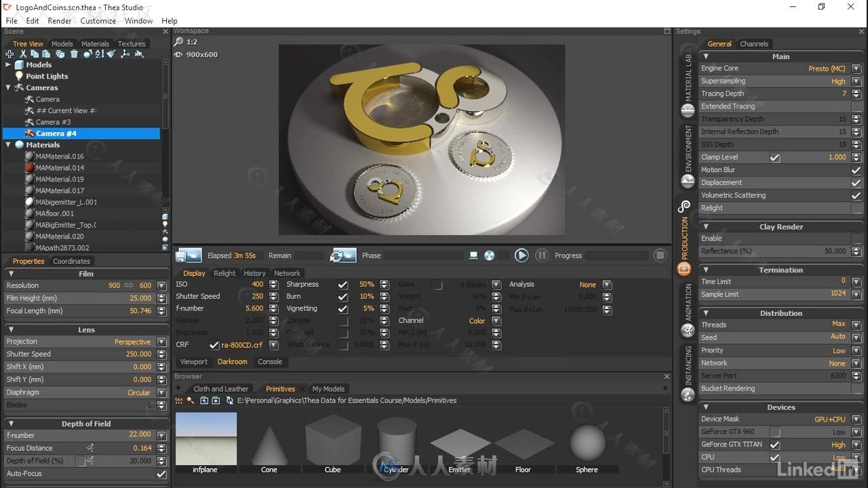Screen dimensions: 868x488
Task: Open the Material Lab sidebar icon
Action: 688,110
